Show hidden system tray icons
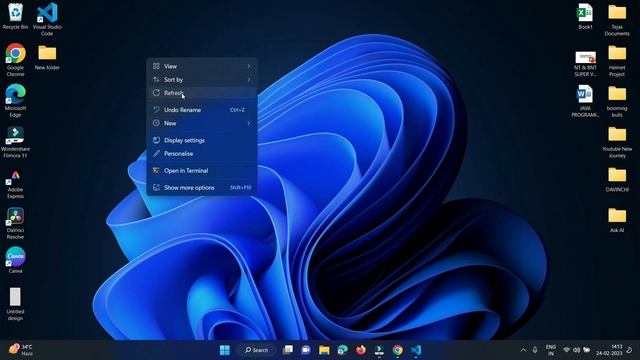640x360 pixels. (523, 350)
